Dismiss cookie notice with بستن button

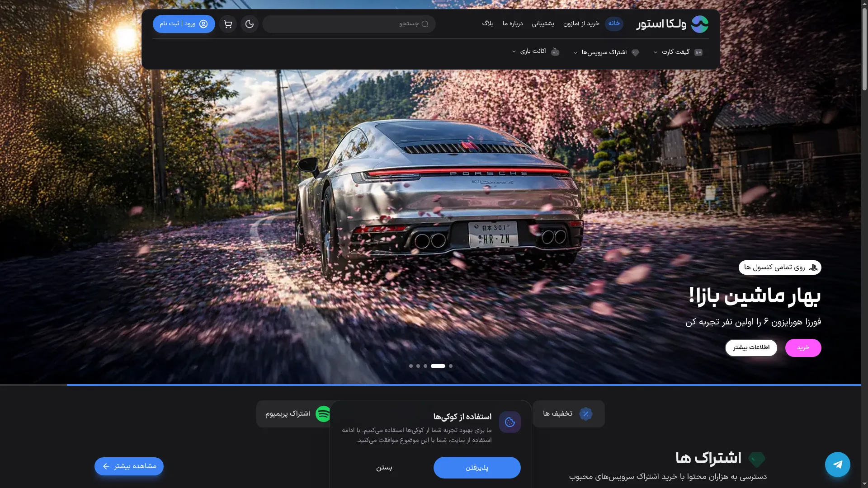[384, 468]
